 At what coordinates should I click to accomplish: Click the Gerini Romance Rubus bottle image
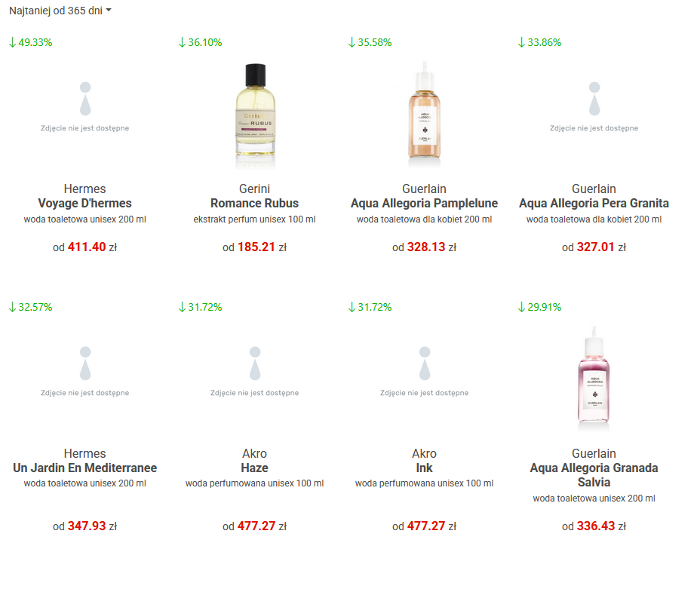254,115
